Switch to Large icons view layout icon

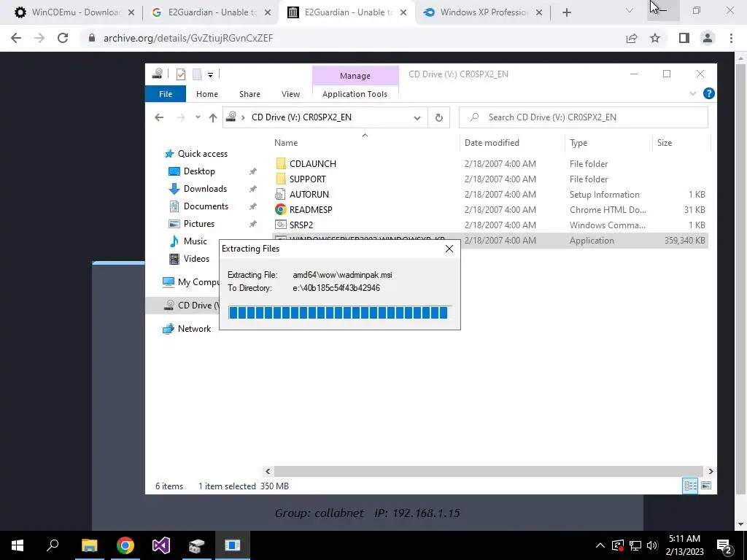coord(706,486)
